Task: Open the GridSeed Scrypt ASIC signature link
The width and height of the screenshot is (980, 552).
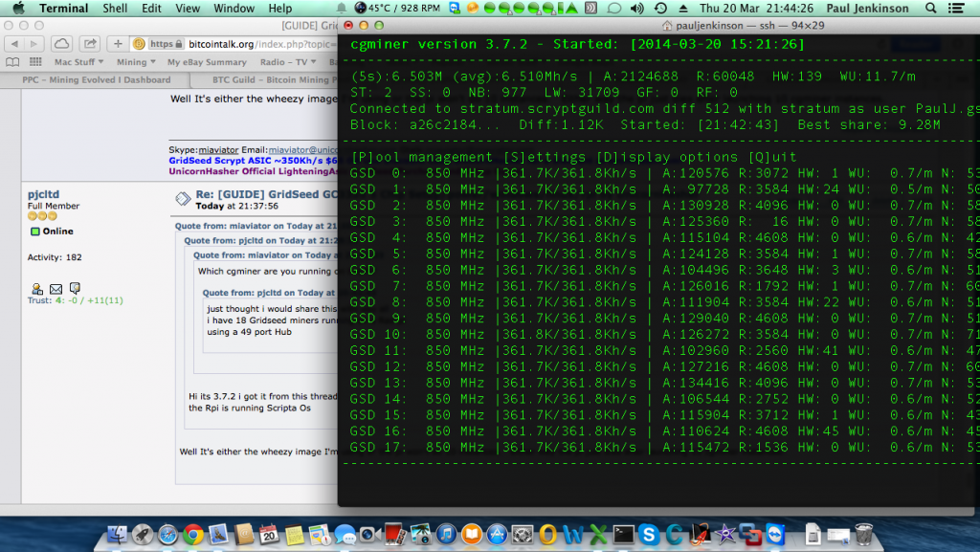Action: pyautogui.click(x=253, y=161)
